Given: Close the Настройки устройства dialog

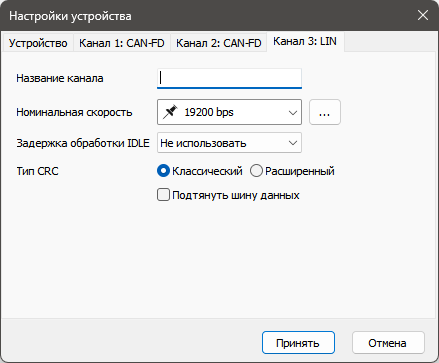Looking at the screenshot, I should [x=423, y=15].
